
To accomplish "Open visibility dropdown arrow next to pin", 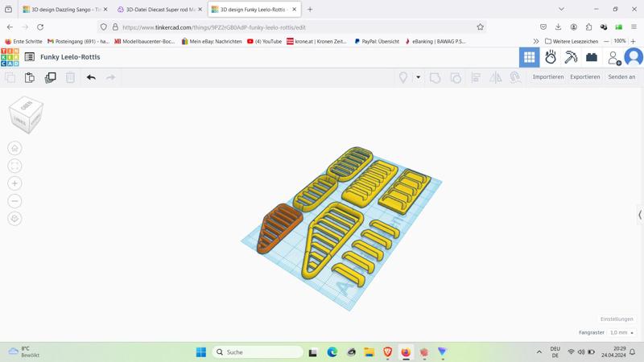I will click(x=418, y=77).
